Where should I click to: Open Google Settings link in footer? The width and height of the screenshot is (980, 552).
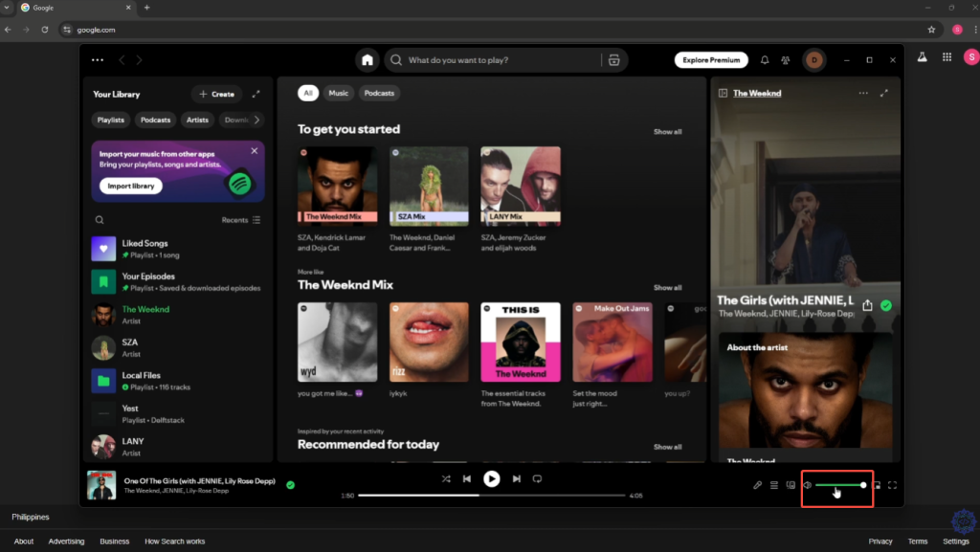point(956,541)
